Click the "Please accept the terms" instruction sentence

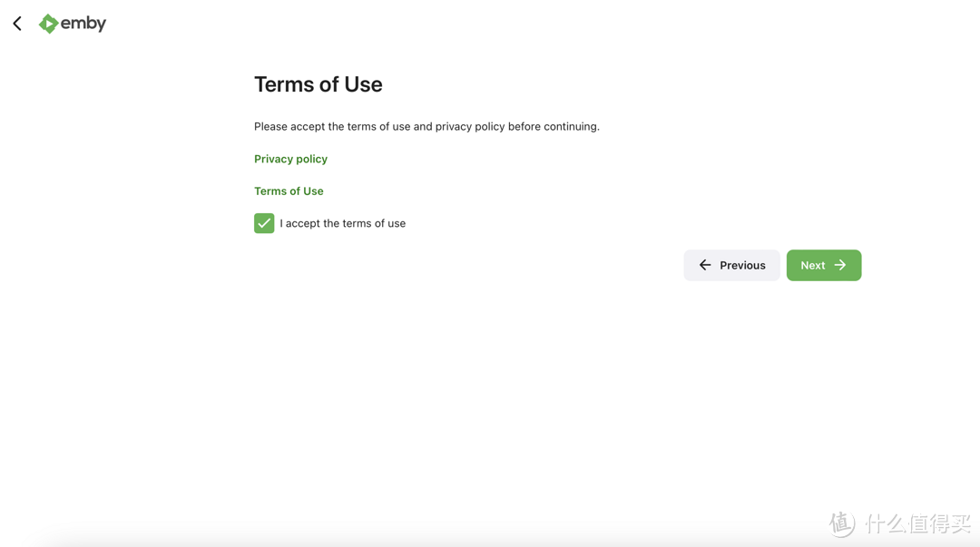[x=426, y=126]
